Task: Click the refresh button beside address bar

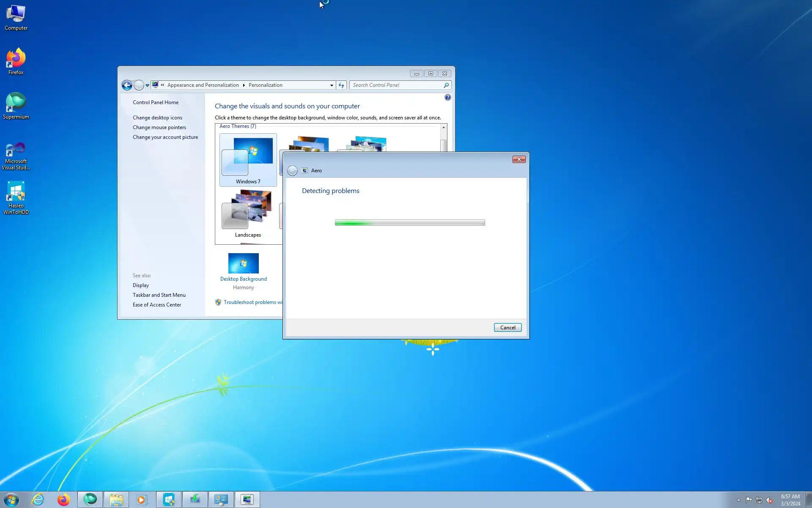Action: (341, 85)
